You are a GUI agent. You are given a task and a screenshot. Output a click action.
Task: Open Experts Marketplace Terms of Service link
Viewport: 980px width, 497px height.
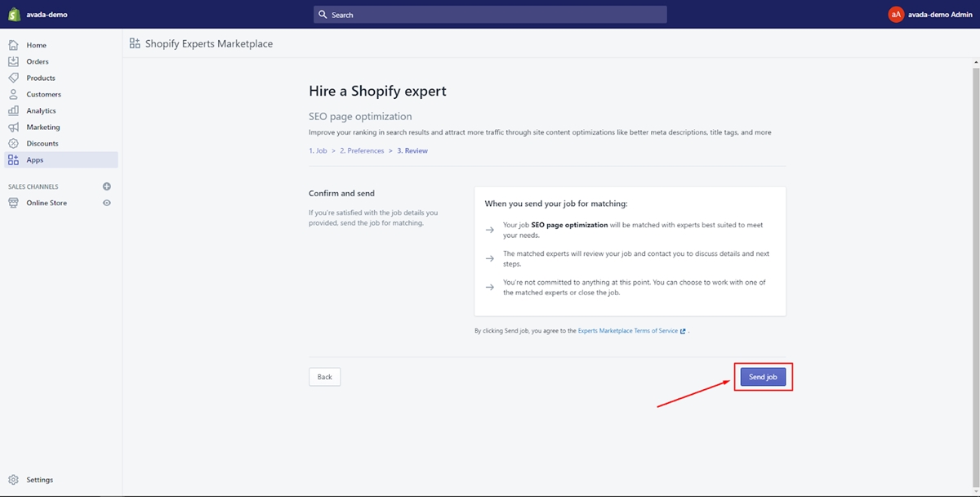point(628,331)
